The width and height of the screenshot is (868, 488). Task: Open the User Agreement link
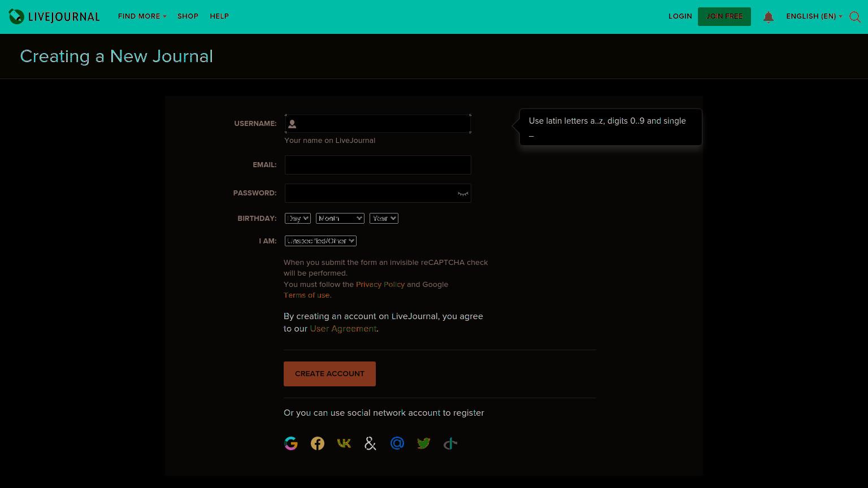pos(343,329)
